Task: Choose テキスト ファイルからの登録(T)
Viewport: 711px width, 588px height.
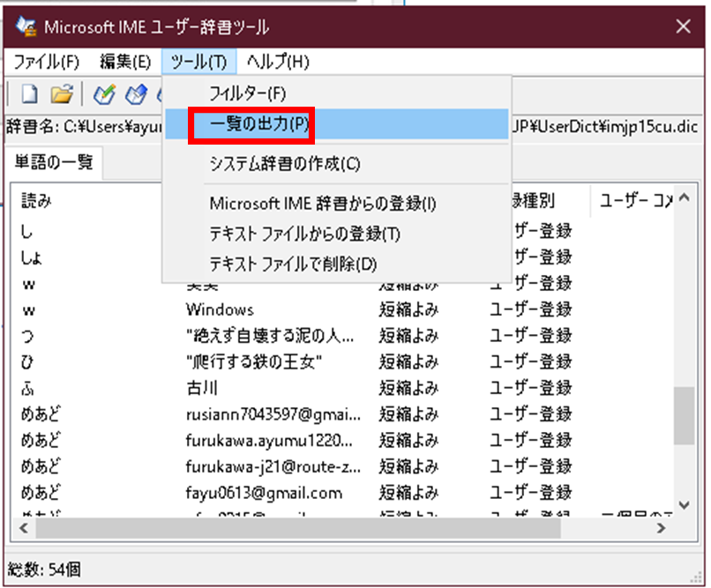Action: pyautogui.click(x=304, y=234)
